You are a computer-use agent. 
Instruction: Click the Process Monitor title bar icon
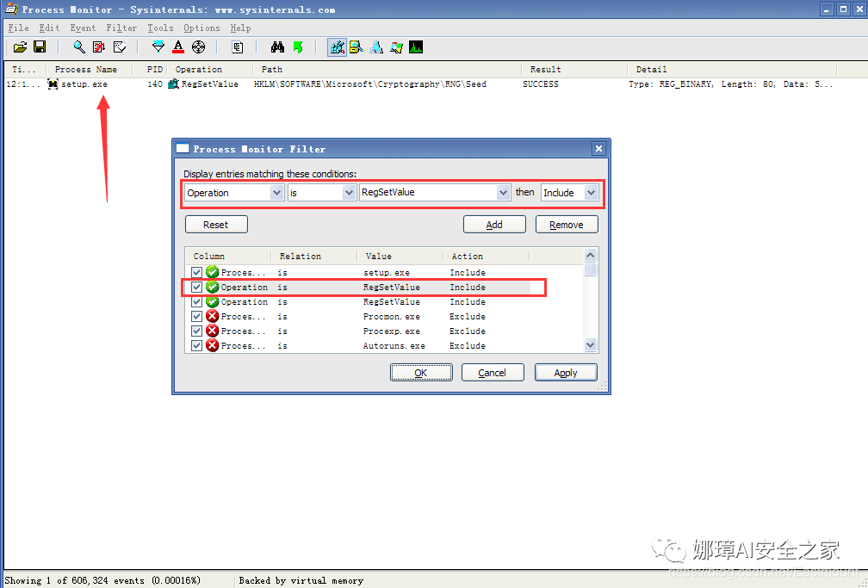coord(11,9)
